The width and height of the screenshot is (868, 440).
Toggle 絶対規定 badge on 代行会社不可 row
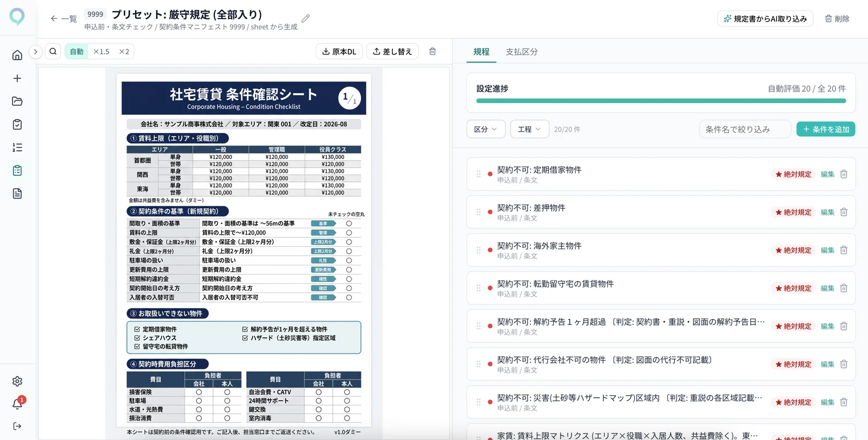[x=793, y=364]
